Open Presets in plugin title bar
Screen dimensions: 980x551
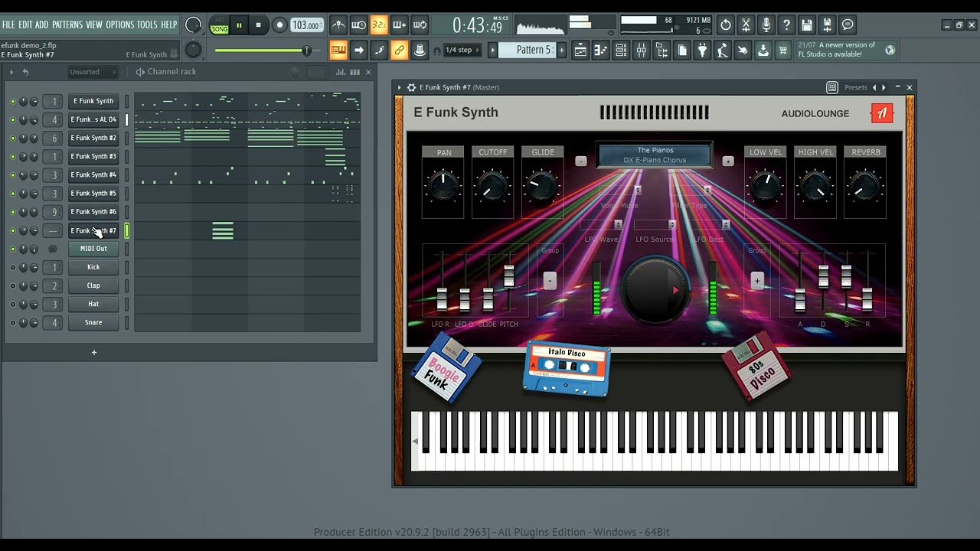pos(856,87)
